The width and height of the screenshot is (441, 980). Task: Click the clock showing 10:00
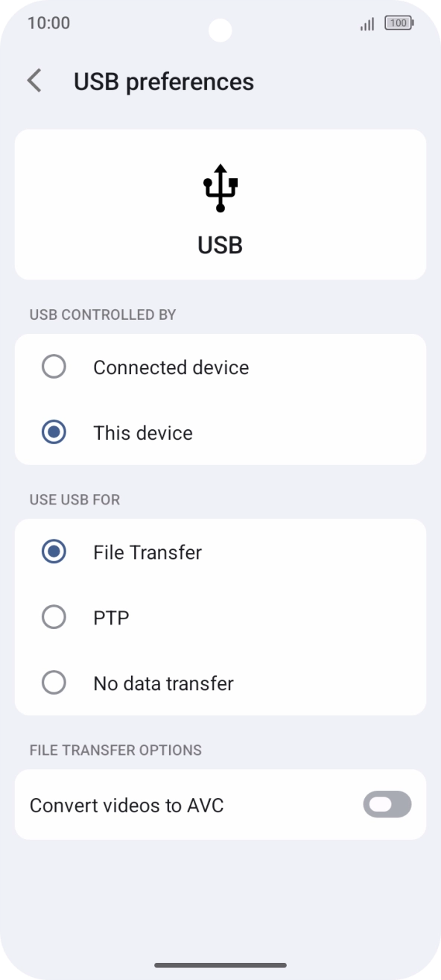[48, 23]
